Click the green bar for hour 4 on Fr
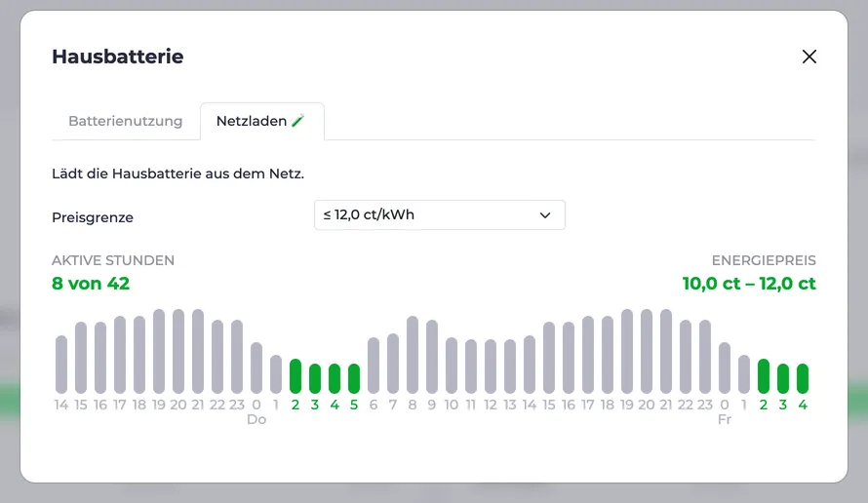Viewport: 868px width, 503px height. (803, 378)
